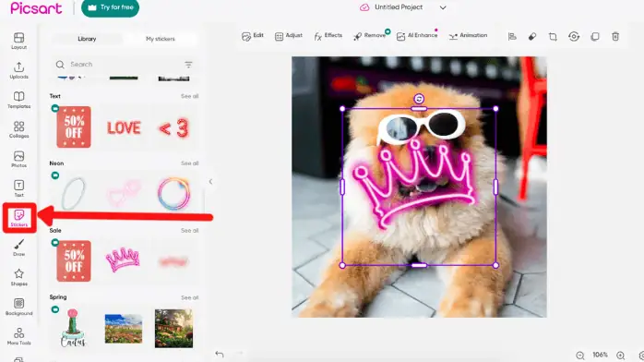Click the flip/rotate icon in toolbar
This screenshot has width=644, height=362.
pyautogui.click(x=574, y=37)
